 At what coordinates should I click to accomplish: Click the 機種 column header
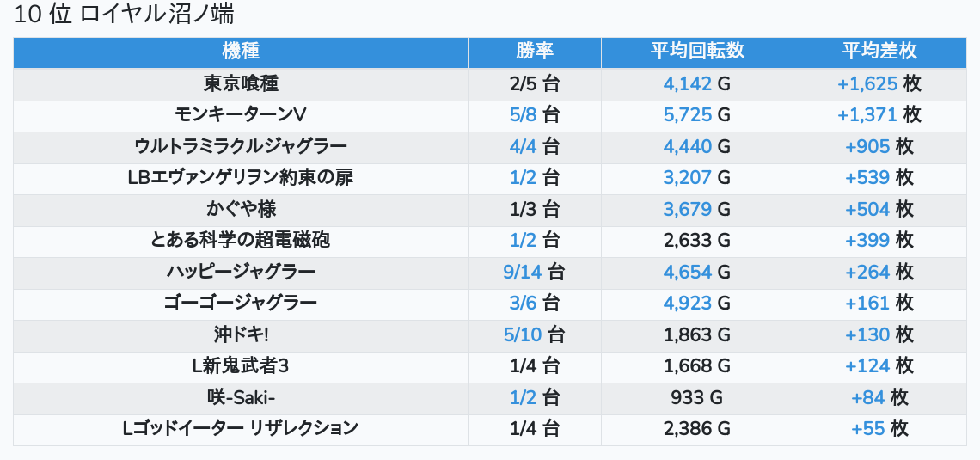point(241,52)
